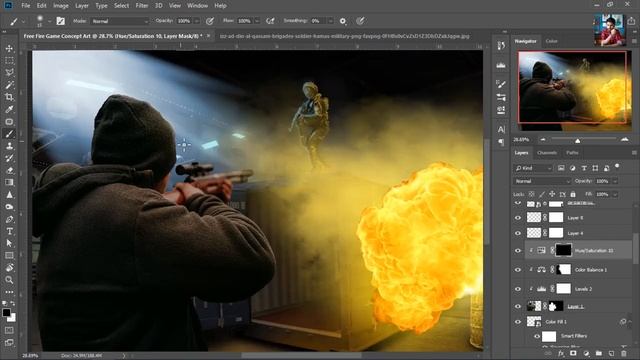This screenshot has width=640, height=360.
Task: Create a new group folder icon
Action: pyautogui.click(x=598, y=353)
